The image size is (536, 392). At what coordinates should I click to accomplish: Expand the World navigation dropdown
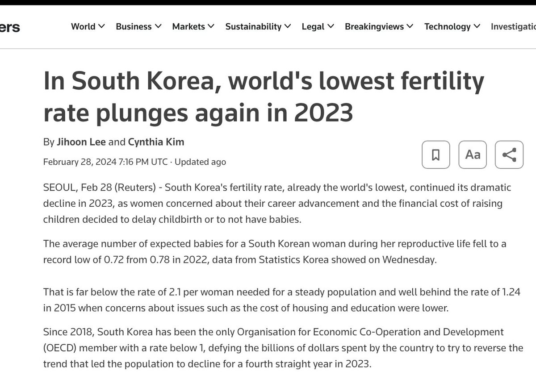[102, 26]
